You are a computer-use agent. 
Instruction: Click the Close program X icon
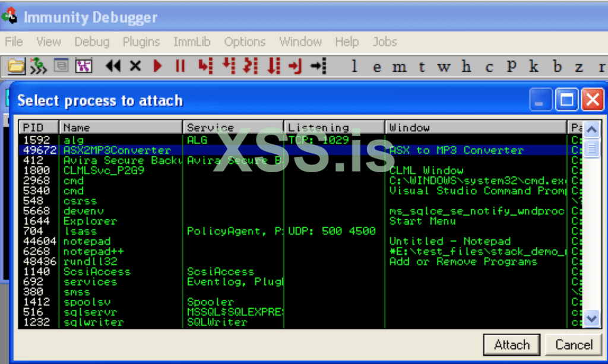pos(135,67)
